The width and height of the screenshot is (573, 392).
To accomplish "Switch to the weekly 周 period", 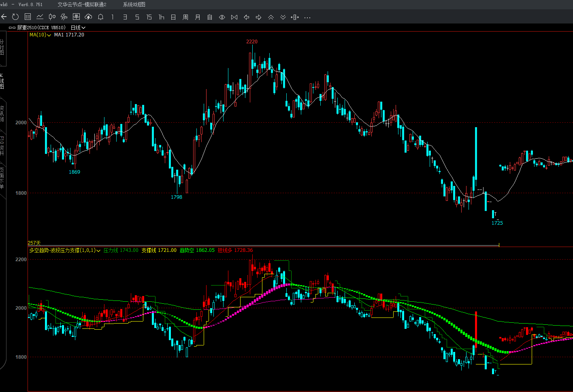I will (185, 17).
